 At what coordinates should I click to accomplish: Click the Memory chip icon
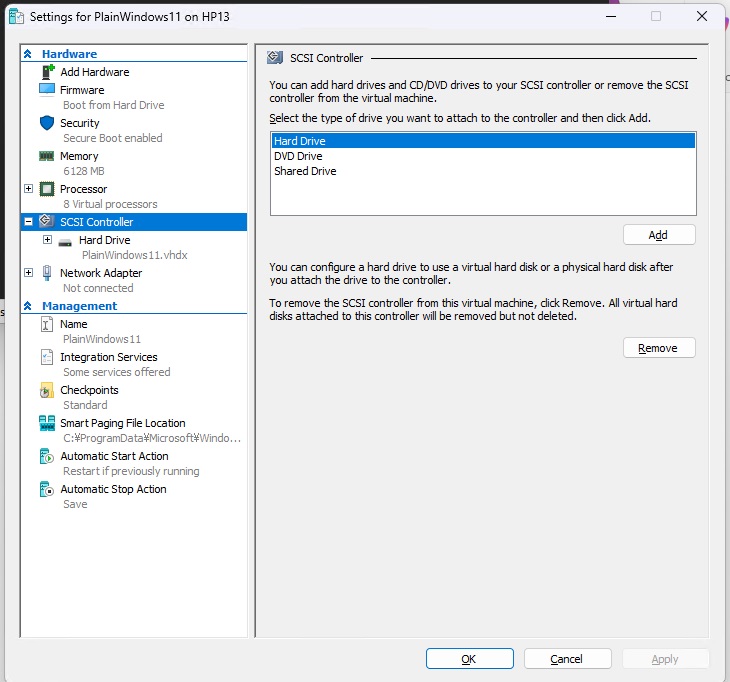[47, 156]
